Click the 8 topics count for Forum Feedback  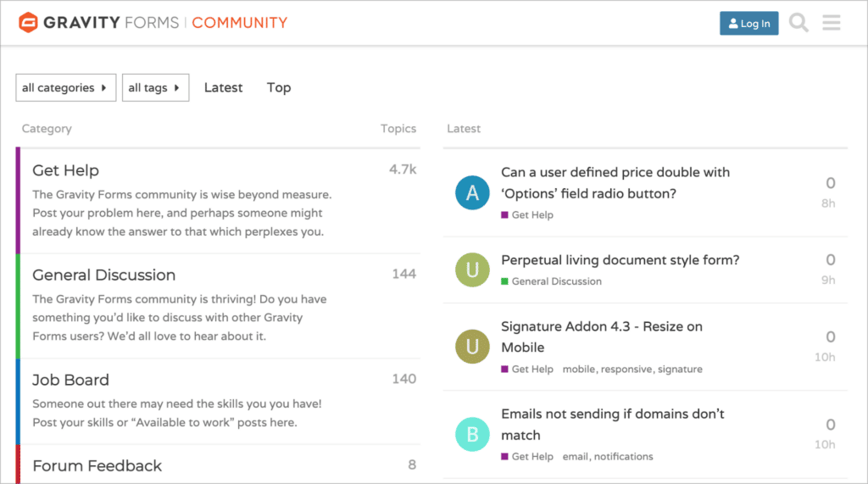412,465
